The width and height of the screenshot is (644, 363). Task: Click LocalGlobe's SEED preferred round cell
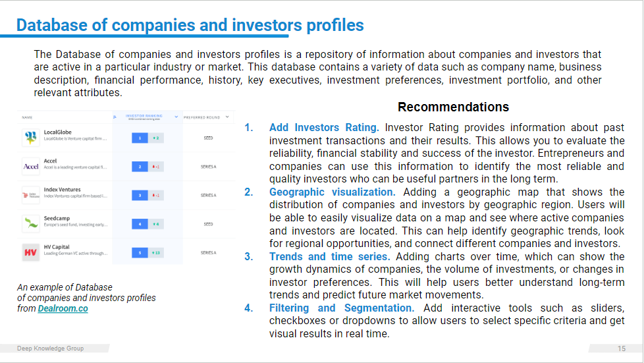click(x=208, y=138)
